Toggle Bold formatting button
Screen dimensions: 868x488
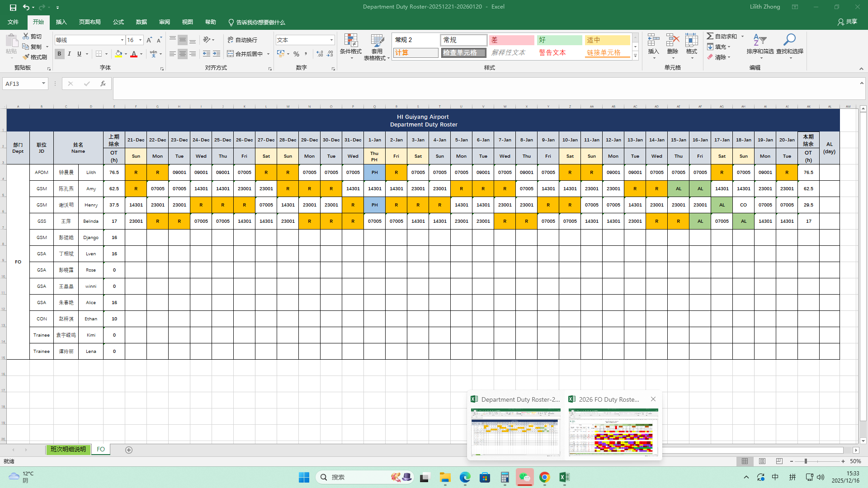tap(59, 54)
